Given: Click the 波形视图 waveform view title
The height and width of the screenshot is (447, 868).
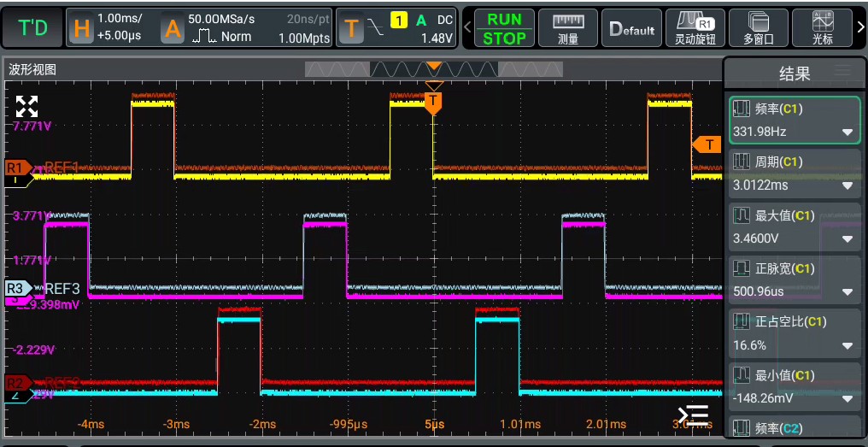Looking at the screenshot, I should tap(32, 70).
